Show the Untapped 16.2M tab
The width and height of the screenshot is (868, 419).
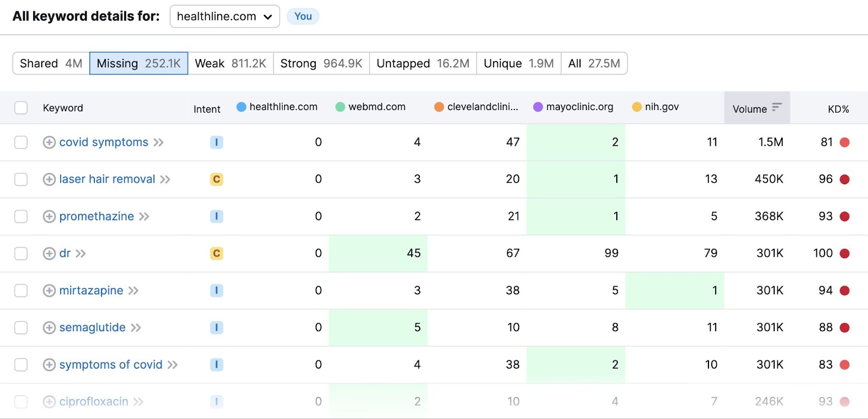point(423,63)
